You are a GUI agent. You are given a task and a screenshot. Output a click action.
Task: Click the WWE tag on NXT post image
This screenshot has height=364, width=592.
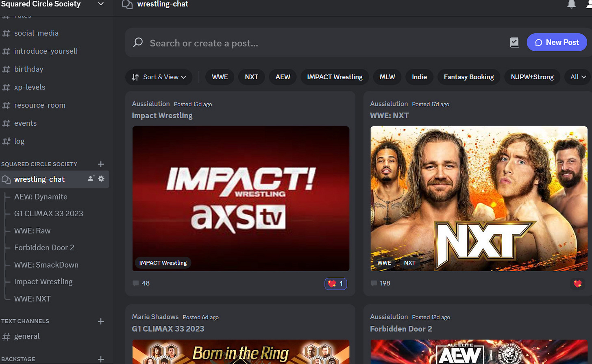pyautogui.click(x=384, y=263)
